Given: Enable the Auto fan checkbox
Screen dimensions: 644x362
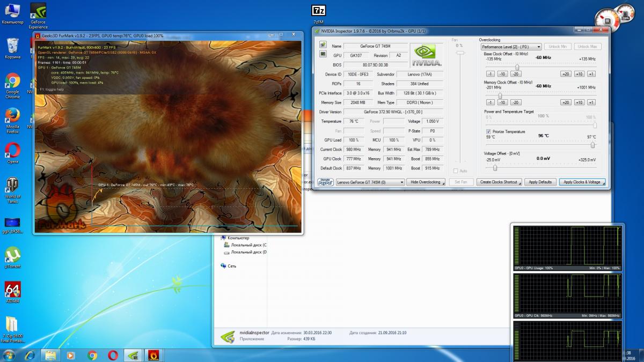Looking at the screenshot, I should click(456, 171).
